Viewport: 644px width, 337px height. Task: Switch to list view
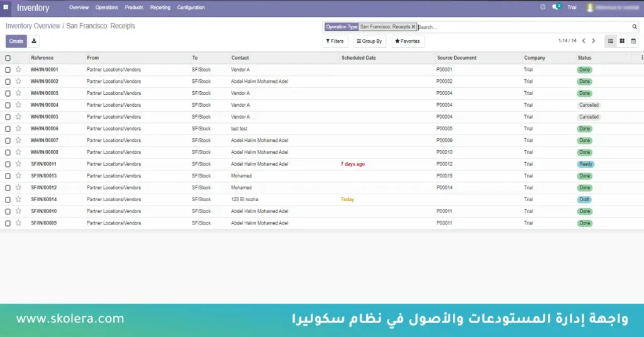click(x=610, y=41)
